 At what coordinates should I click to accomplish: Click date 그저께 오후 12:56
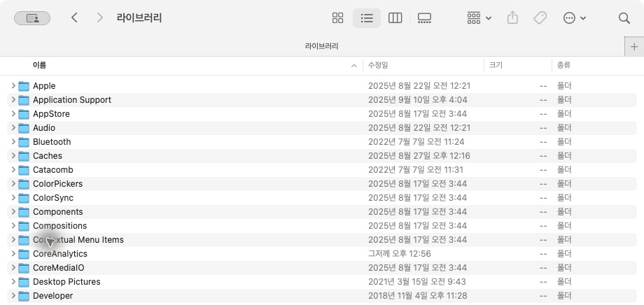pyautogui.click(x=400, y=254)
